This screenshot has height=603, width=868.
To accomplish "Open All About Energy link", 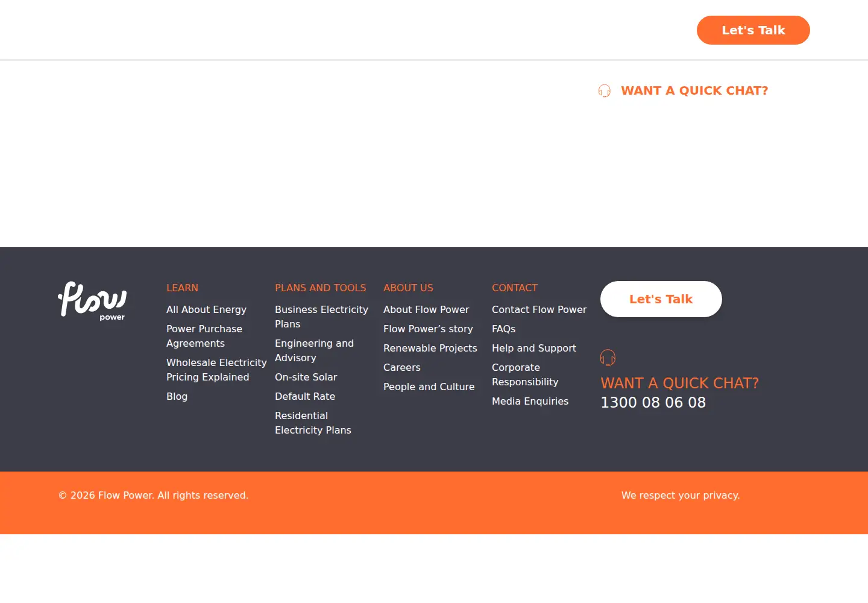I will (x=206, y=309).
